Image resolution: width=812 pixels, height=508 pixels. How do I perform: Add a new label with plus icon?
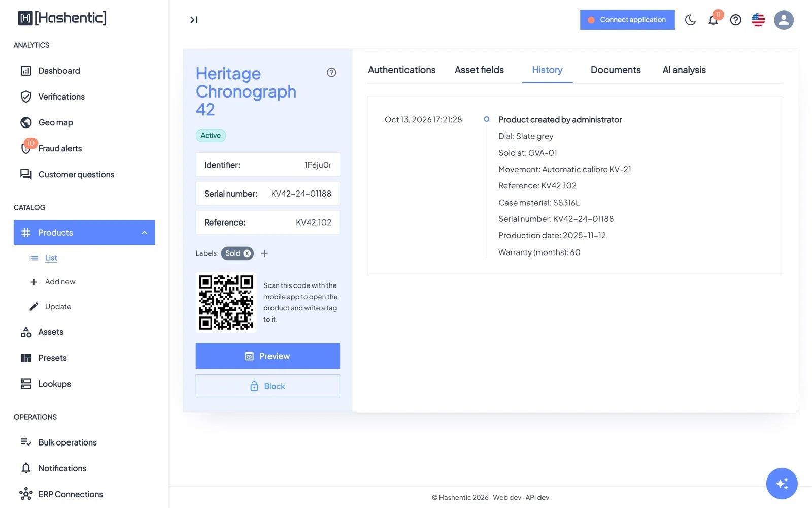[x=264, y=253]
